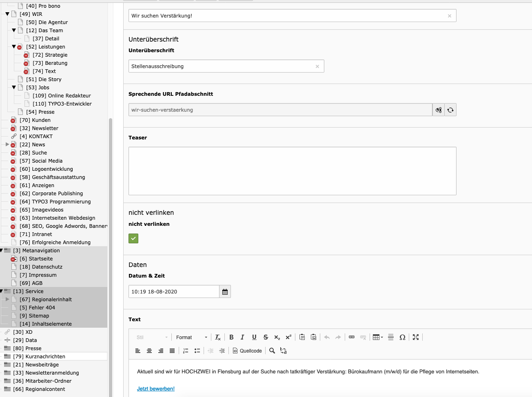Expand the [22] News tree node
The width and height of the screenshot is (532, 397).
(7, 144)
